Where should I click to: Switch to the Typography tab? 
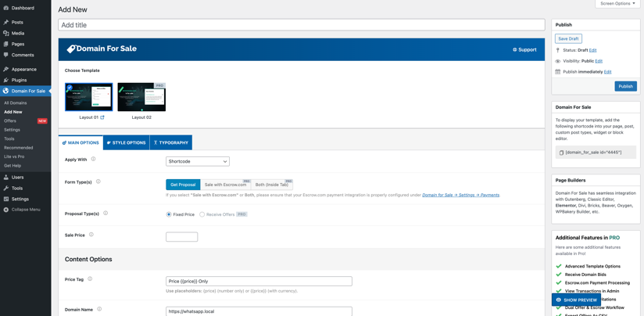click(171, 142)
